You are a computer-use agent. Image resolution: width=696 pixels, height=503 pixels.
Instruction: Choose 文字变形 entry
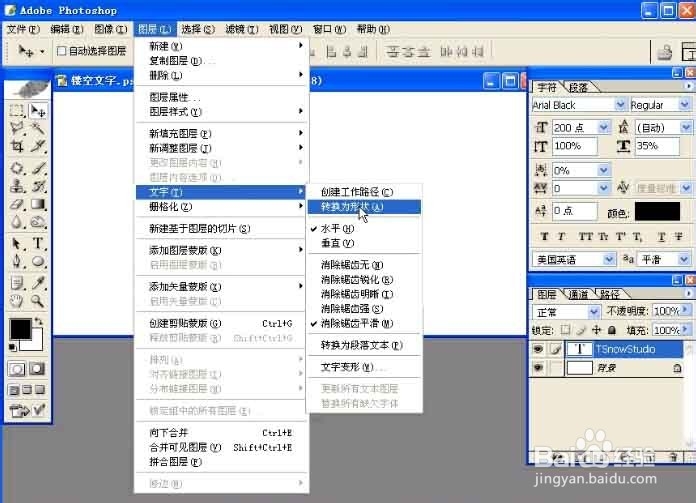[x=364, y=368]
